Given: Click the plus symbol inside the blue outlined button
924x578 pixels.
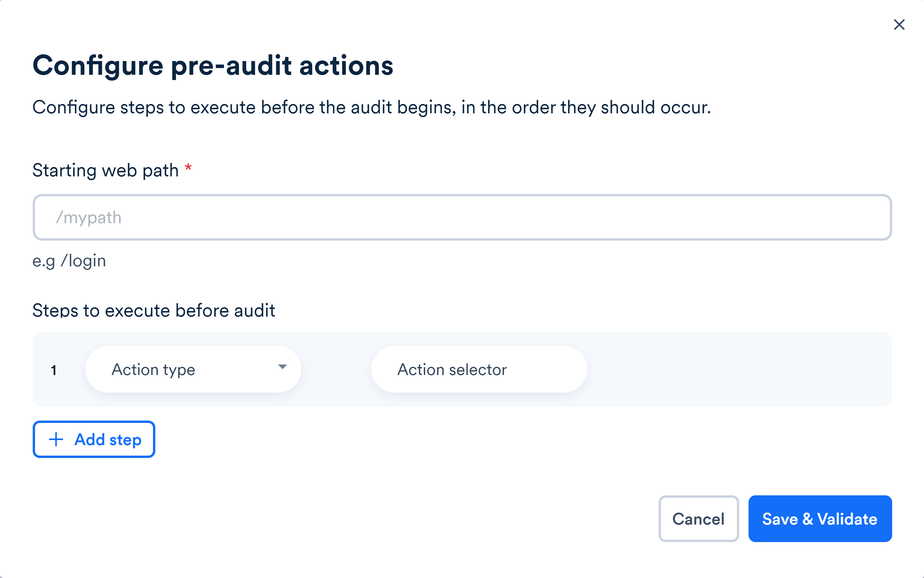Looking at the screenshot, I should coord(56,439).
